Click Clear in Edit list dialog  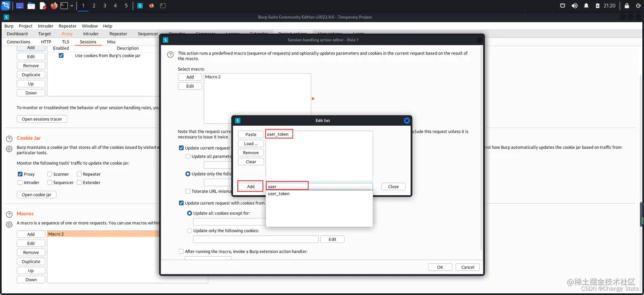pos(251,162)
